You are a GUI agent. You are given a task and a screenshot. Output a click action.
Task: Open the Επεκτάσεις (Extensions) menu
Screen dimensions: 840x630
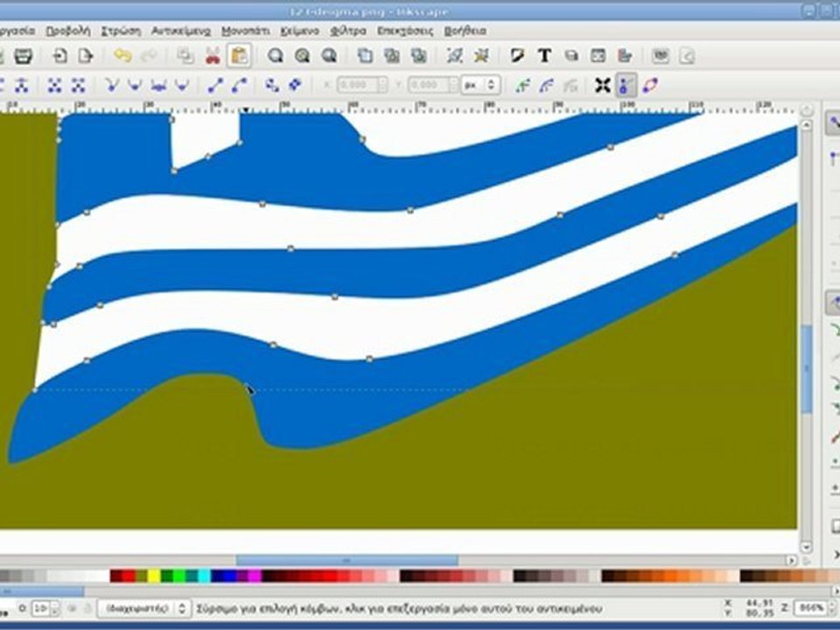tap(405, 31)
